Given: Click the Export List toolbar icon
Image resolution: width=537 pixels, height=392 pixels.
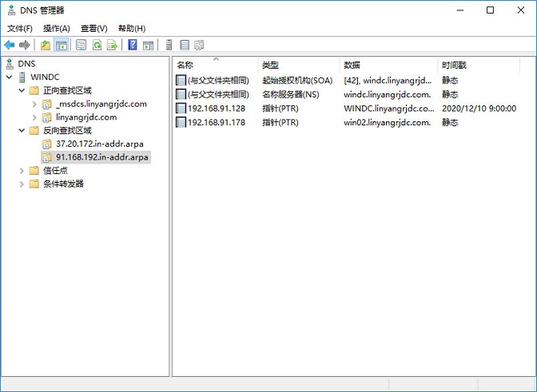Looking at the screenshot, I should pos(113,45).
